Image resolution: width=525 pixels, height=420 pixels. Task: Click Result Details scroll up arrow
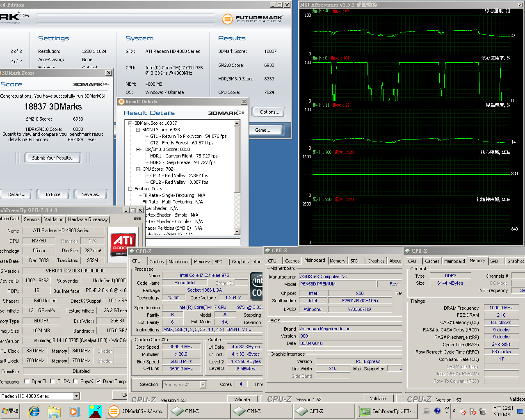click(x=237, y=123)
